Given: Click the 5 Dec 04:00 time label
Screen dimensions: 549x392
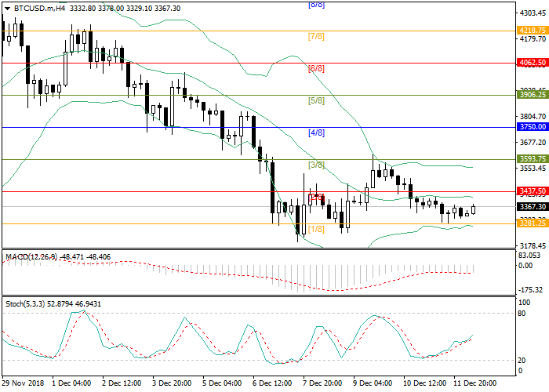Looking at the screenshot, I should pyautogui.click(x=222, y=383).
